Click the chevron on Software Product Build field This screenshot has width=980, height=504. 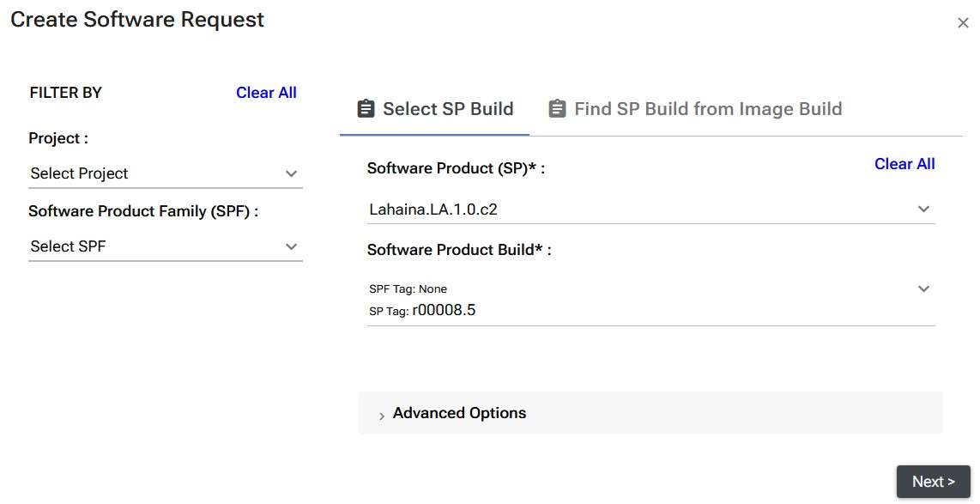pos(924,288)
